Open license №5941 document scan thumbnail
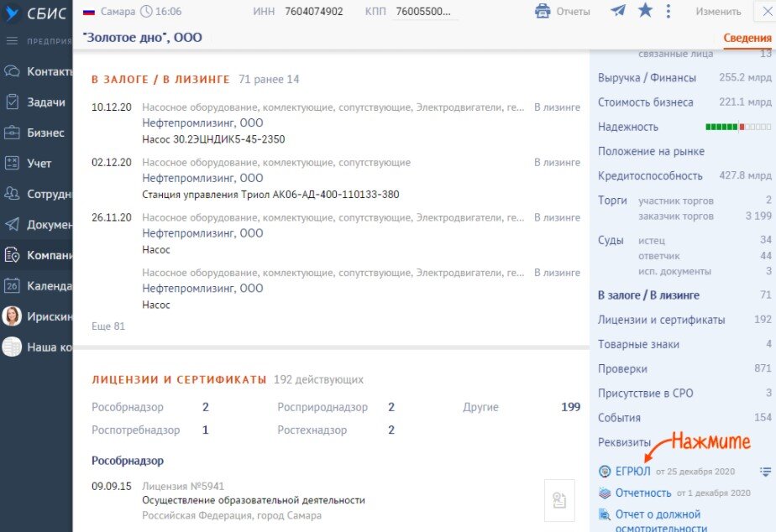Image resolution: width=776 pixels, height=532 pixels. [559, 500]
